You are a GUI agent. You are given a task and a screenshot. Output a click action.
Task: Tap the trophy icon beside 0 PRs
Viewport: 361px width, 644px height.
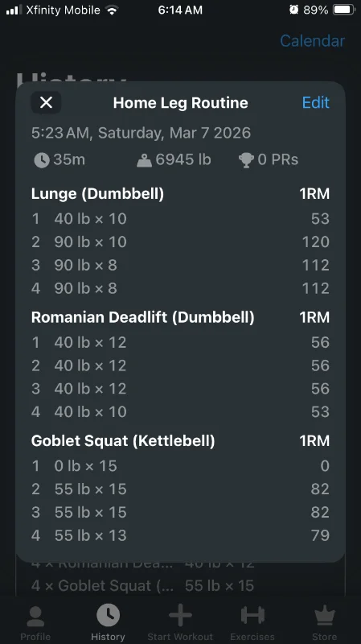tap(246, 160)
